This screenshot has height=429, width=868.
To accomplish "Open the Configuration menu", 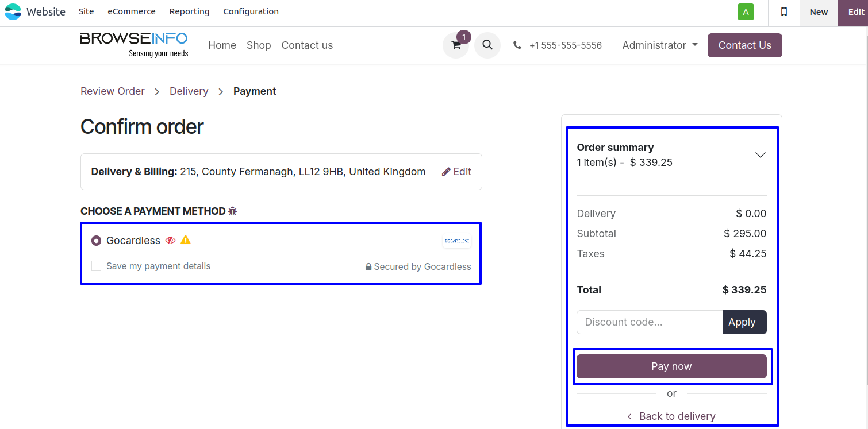I will [x=251, y=11].
